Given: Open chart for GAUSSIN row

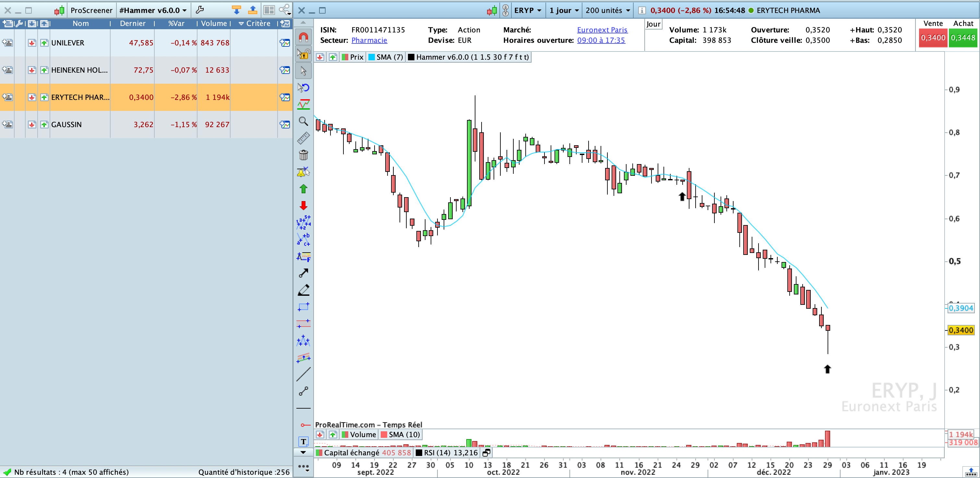Looking at the screenshot, I should (x=285, y=125).
